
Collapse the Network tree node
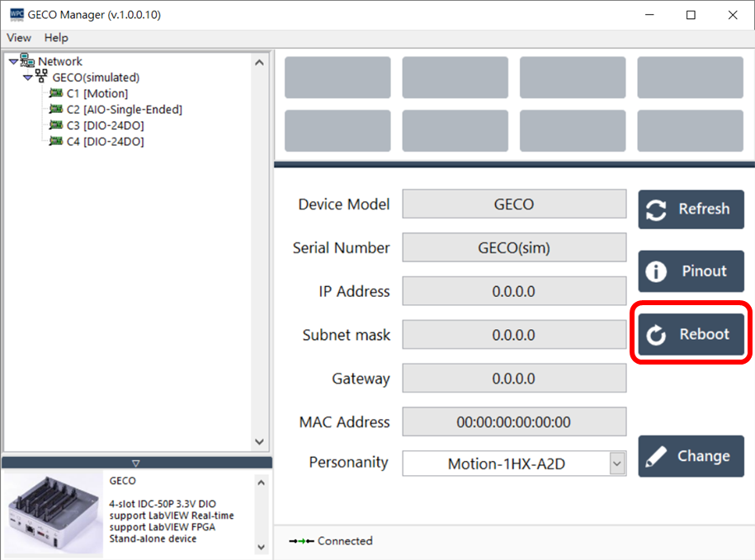click(12, 62)
